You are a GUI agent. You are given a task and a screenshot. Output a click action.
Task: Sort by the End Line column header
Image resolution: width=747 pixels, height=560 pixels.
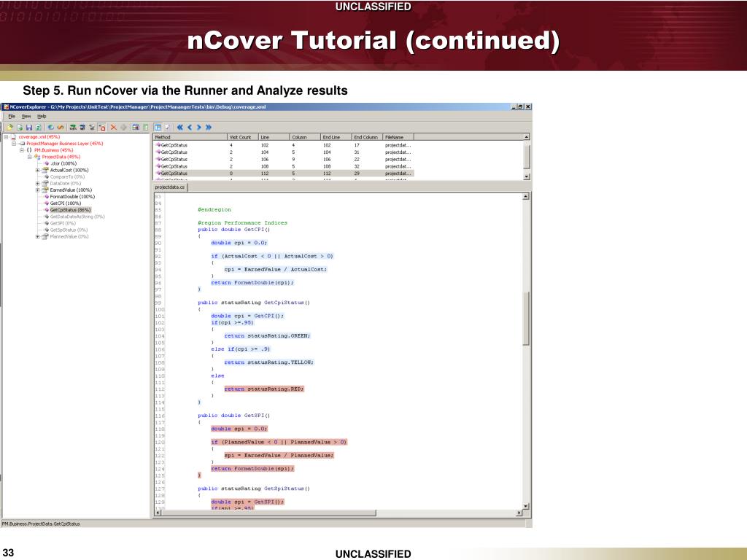click(x=336, y=137)
